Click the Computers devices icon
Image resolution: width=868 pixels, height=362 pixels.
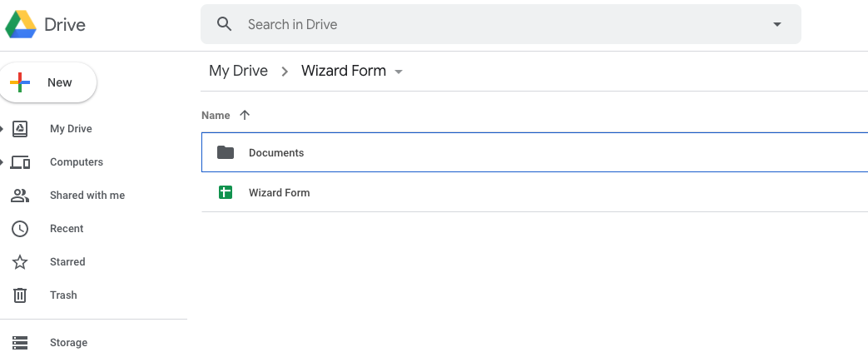[20, 162]
